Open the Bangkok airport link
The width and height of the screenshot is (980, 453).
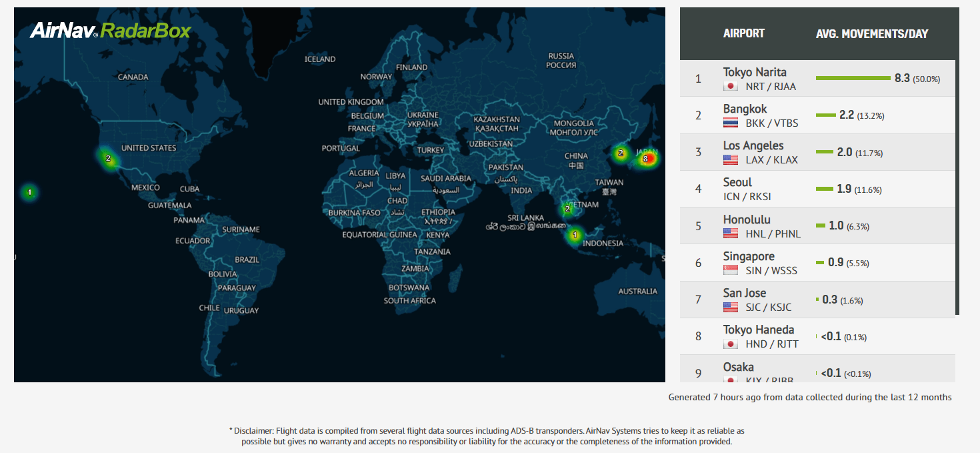point(745,109)
